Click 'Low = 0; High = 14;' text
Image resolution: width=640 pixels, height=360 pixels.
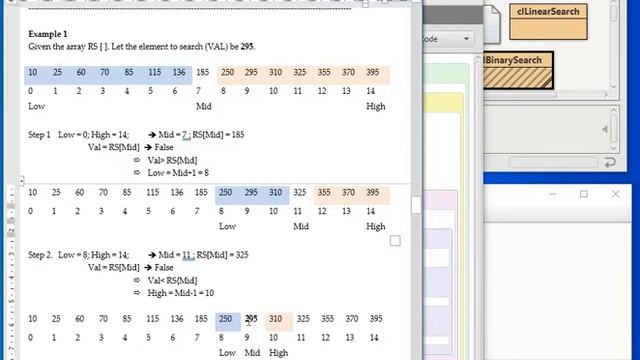pyautogui.click(x=93, y=135)
